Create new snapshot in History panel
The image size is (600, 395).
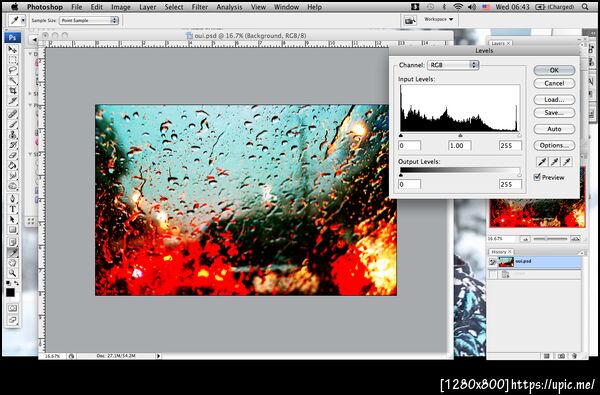561,356
